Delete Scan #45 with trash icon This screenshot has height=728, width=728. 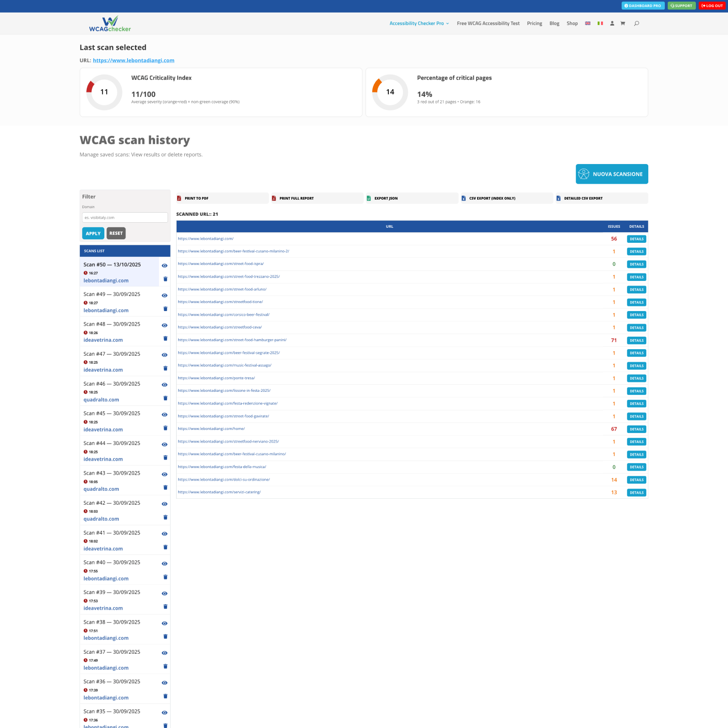tap(166, 428)
